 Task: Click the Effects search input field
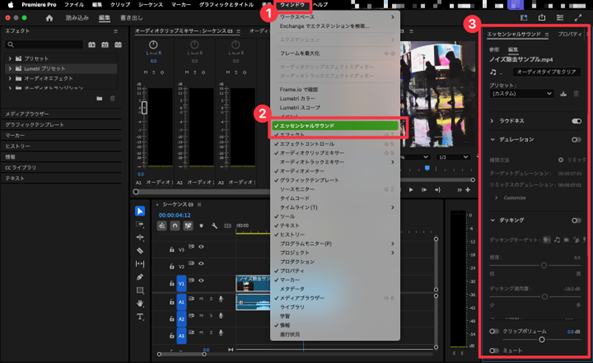click(44, 45)
